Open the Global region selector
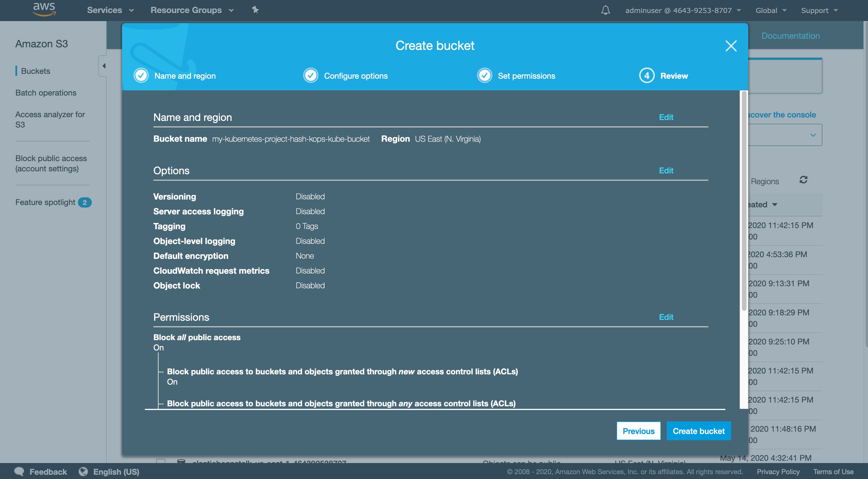The height and width of the screenshot is (479, 868). [770, 10]
